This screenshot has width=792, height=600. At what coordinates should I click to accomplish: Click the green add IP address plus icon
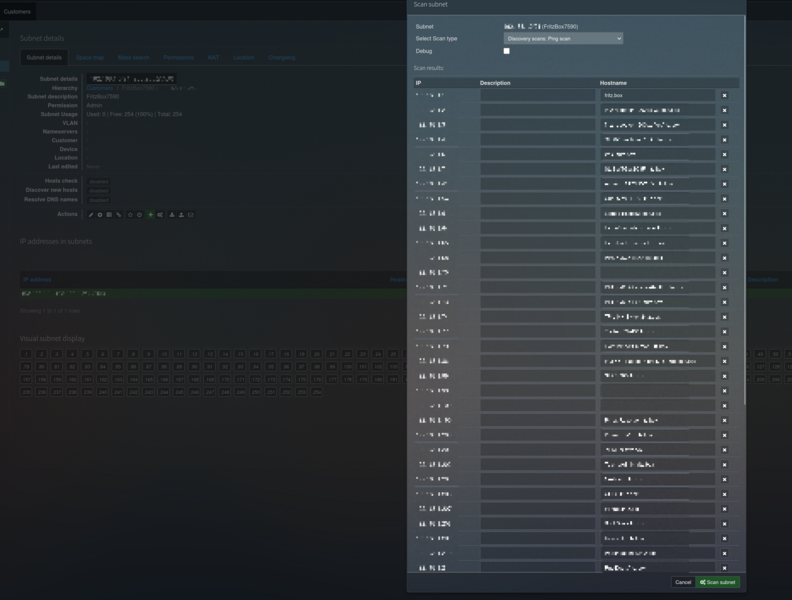coord(150,215)
